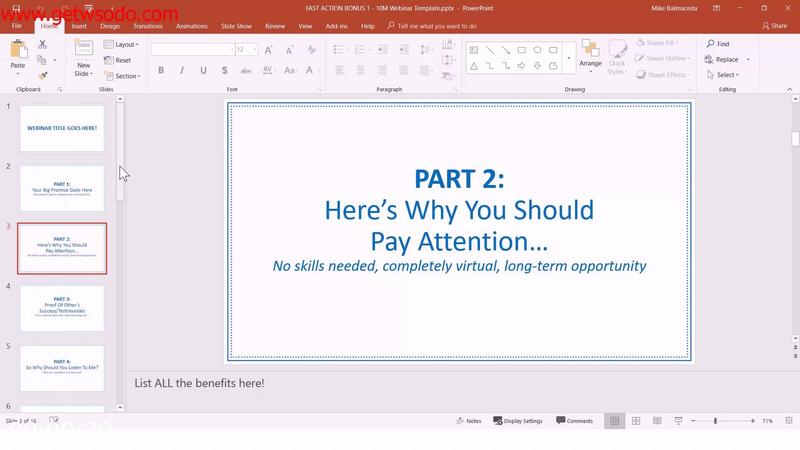Open the File menu
The height and width of the screenshot is (450, 800).
click(x=17, y=26)
